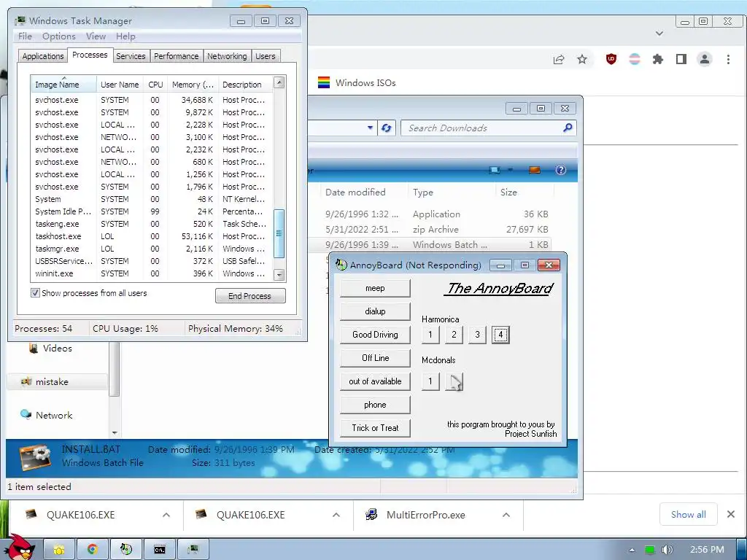Select taskmgr.exe process row

point(152,249)
